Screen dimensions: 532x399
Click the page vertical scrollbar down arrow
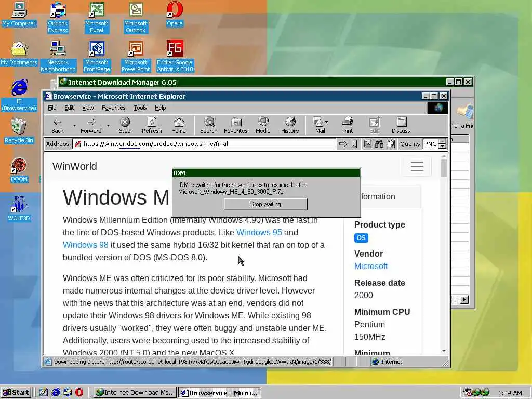click(x=444, y=351)
